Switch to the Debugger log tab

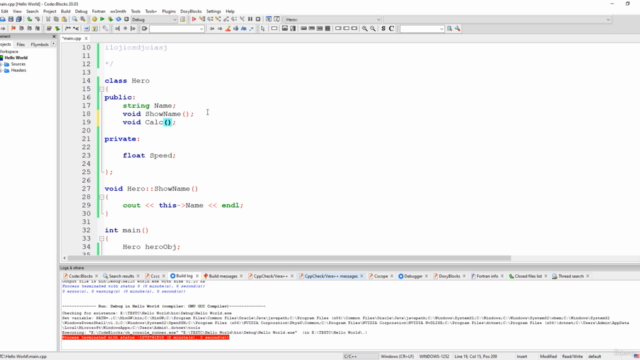click(413, 276)
